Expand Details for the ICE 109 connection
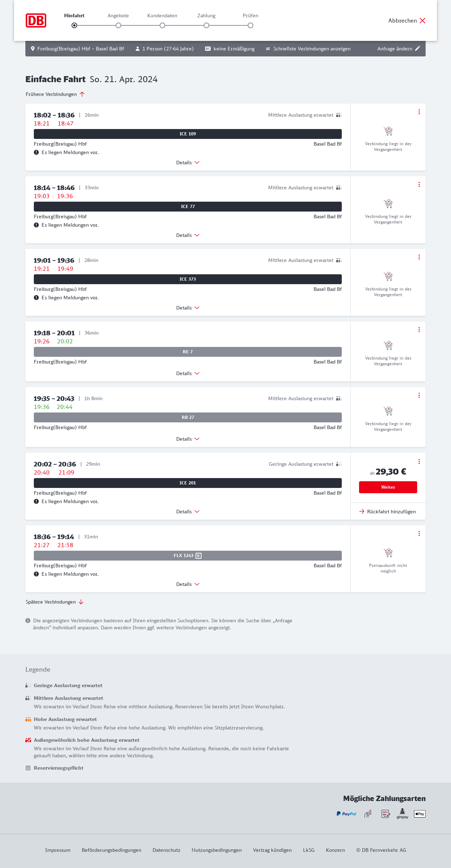This screenshot has width=451, height=868. click(188, 163)
